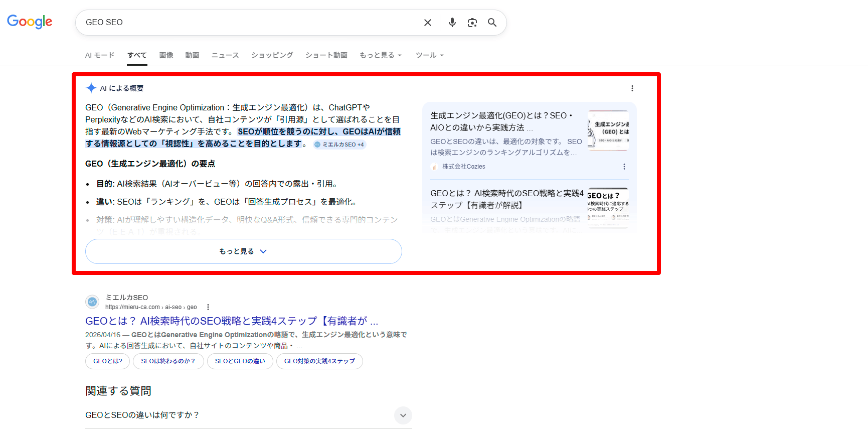Click the AI による概要 label
The width and height of the screenshot is (868, 432).
click(122, 88)
